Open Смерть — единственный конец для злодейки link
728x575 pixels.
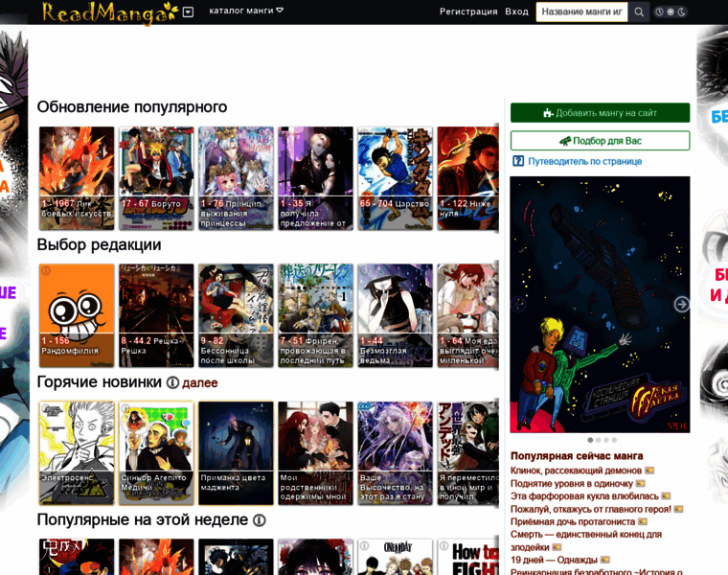[x=586, y=540]
